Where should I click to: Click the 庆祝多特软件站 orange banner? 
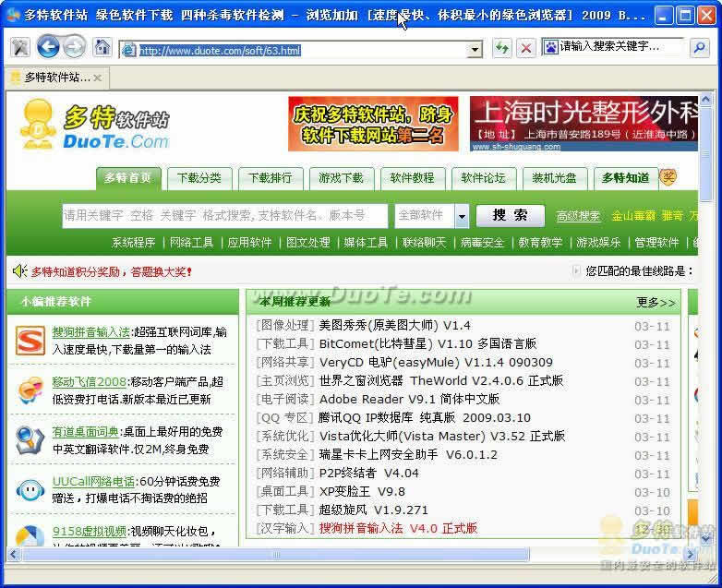(x=373, y=124)
